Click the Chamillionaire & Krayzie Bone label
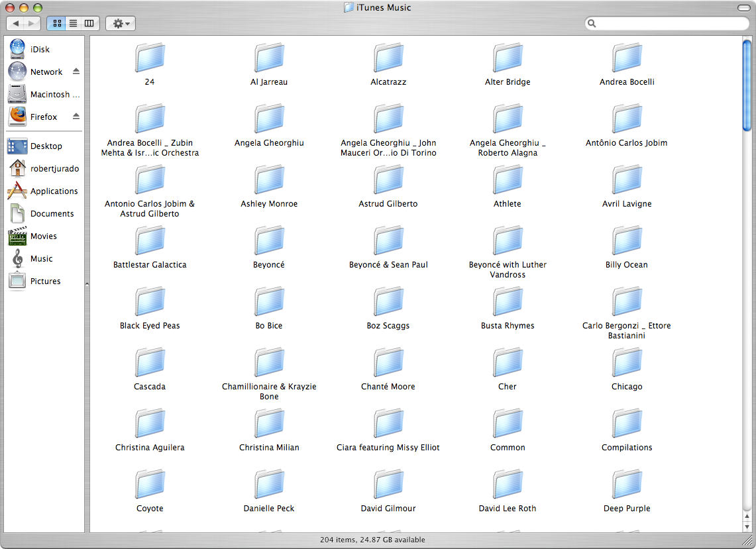Image resolution: width=756 pixels, height=549 pixels. click(269, 392)
